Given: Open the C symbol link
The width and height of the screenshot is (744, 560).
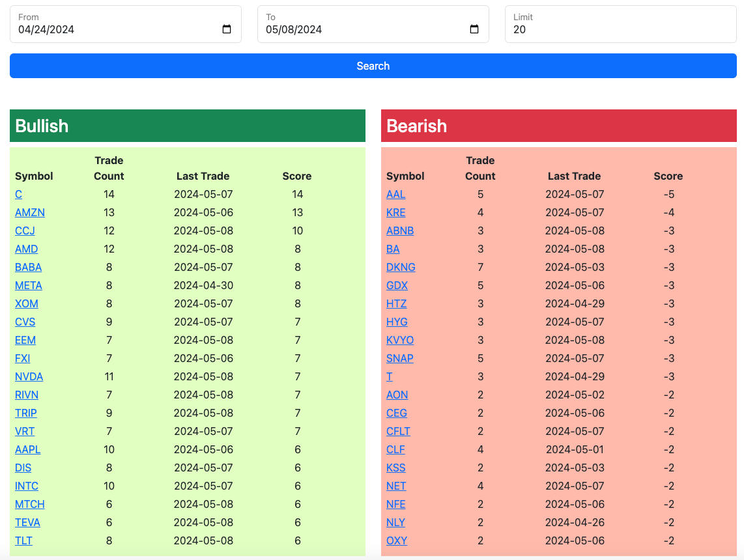Looking at the screenshot, I should coord(18,195).
